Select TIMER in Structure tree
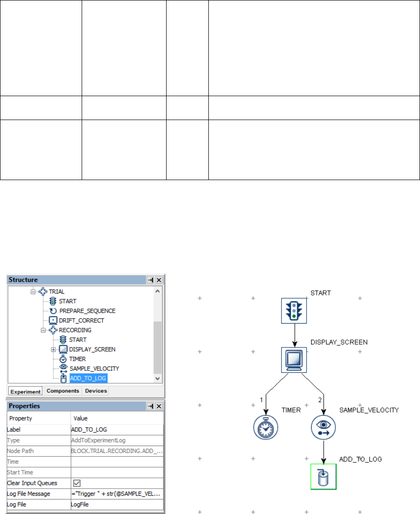The width and height of the screenshot is (420, 514). pos(77,359)
